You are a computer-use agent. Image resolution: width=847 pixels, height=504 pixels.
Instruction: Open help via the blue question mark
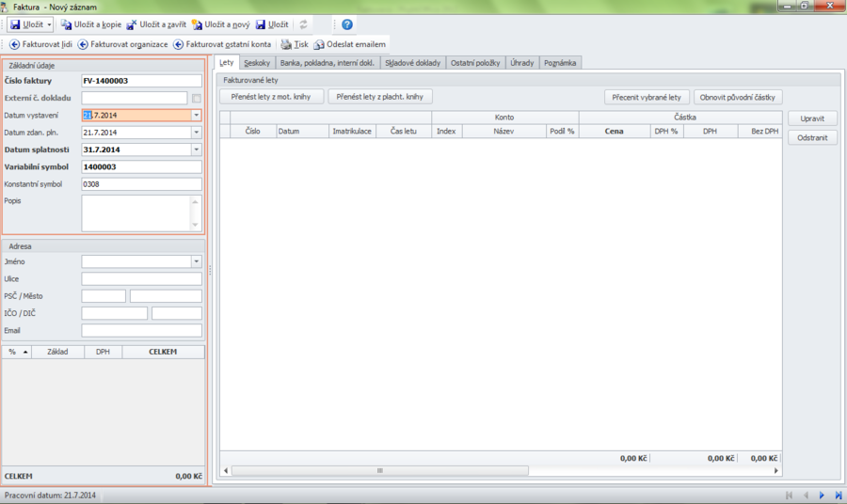pos(347,24)
